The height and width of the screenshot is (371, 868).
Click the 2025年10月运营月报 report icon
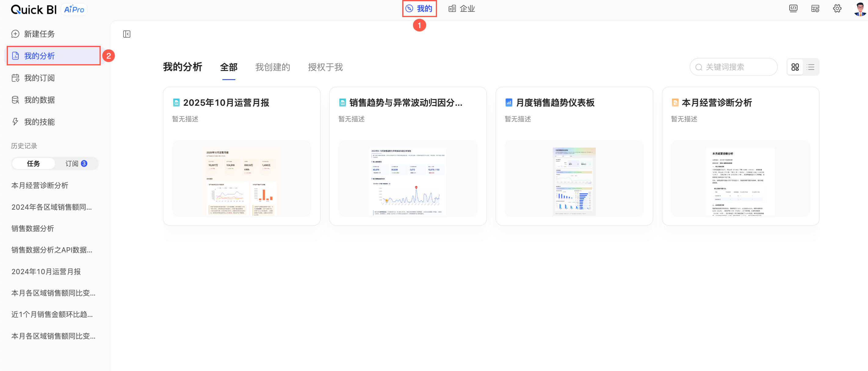(176, 103)
